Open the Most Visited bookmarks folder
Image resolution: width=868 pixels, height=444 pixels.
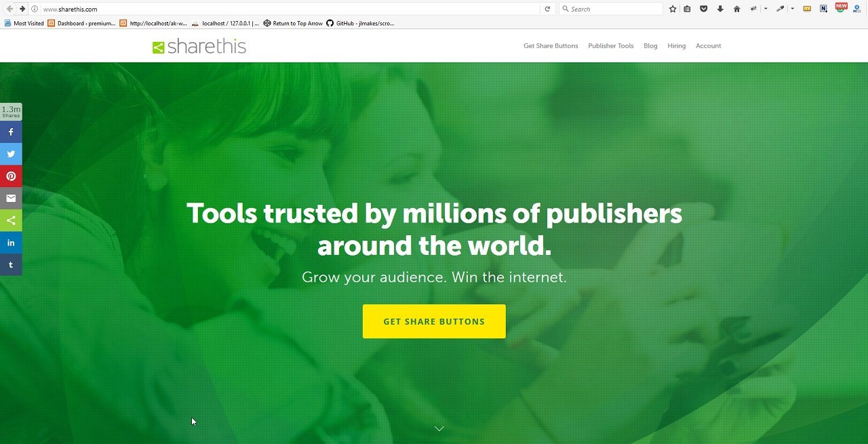pos(24,23)
